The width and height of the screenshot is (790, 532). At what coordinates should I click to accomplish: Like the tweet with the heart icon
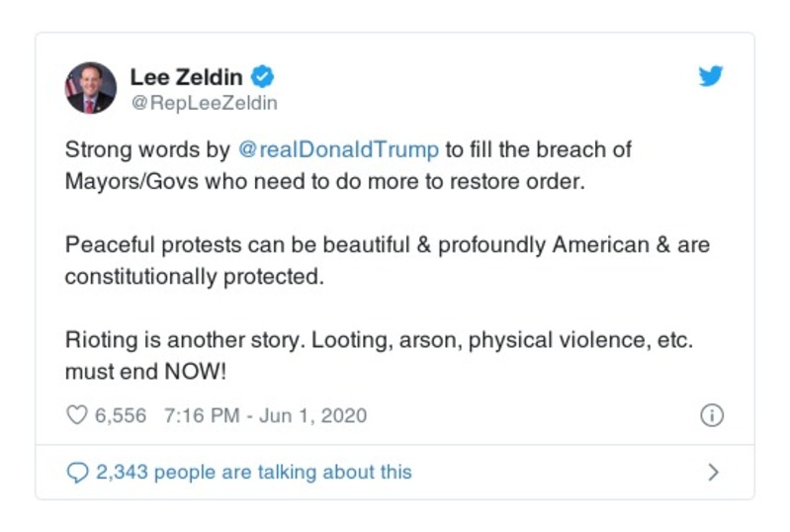[77, 415]
